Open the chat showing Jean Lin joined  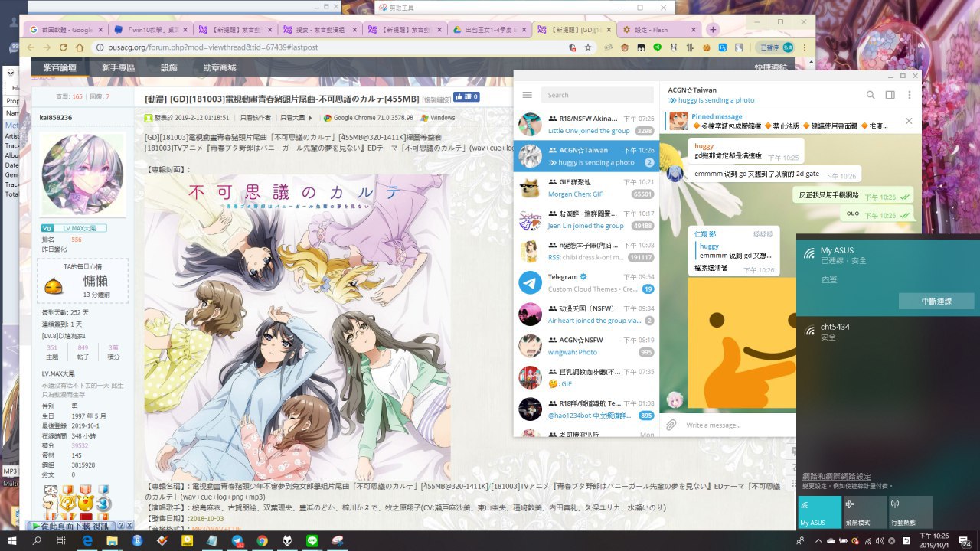[x=586, y=220]
